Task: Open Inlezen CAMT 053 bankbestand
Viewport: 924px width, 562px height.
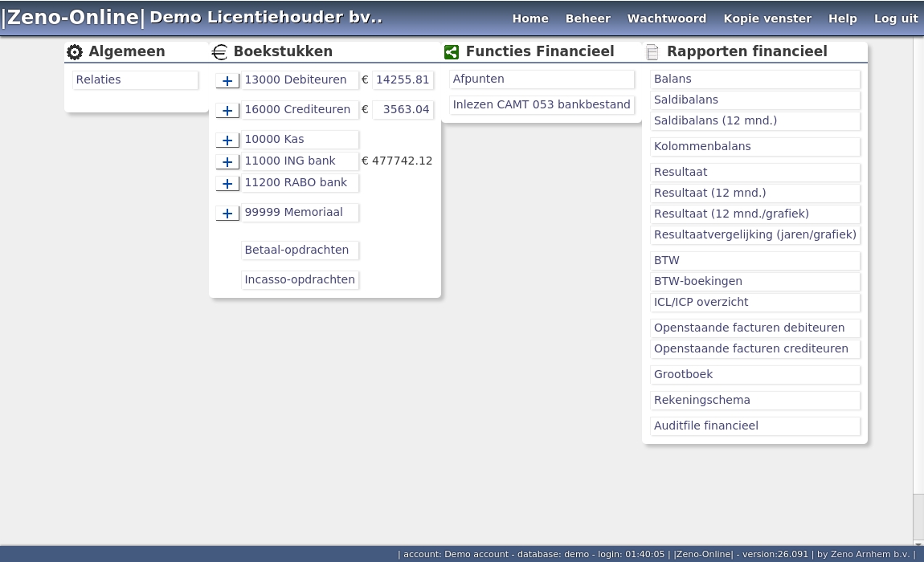Action: click(x=541, y=104)
